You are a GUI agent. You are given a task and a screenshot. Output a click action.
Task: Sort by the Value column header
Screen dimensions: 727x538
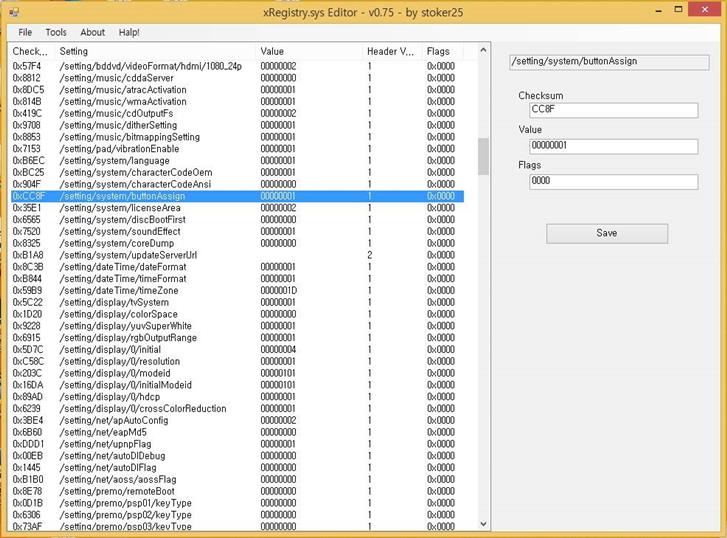tap(310, 51)
